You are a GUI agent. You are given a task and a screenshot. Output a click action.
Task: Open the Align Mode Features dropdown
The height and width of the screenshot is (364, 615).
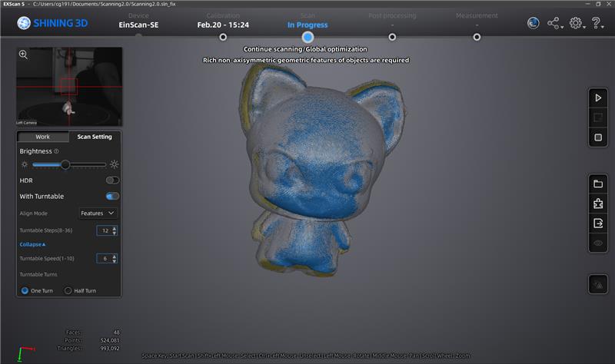point(98,213)
